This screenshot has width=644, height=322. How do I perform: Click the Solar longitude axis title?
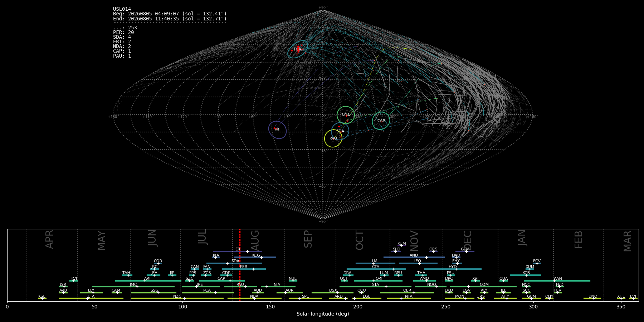tap(323, 314)
